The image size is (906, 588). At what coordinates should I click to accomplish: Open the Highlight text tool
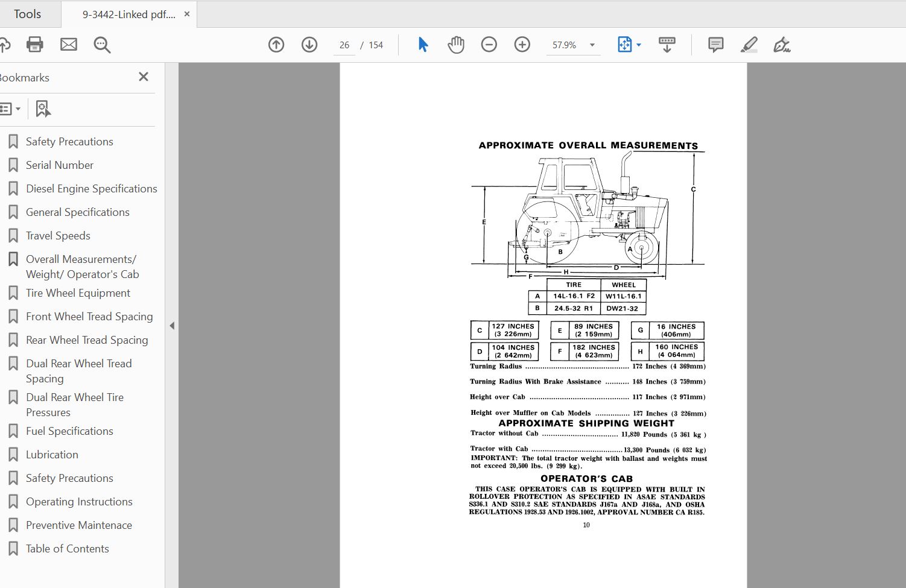pyautogui.click(x=749, y=44)
